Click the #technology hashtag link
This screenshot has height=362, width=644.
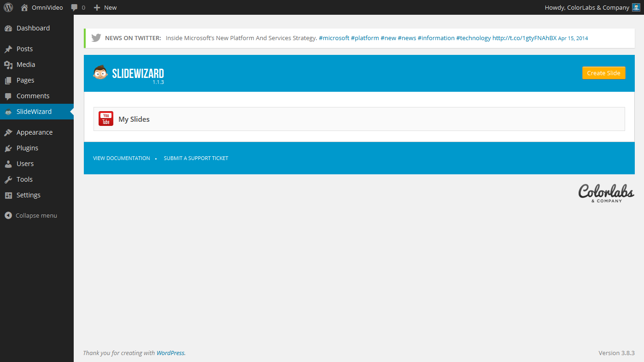(x=474, y=38)
